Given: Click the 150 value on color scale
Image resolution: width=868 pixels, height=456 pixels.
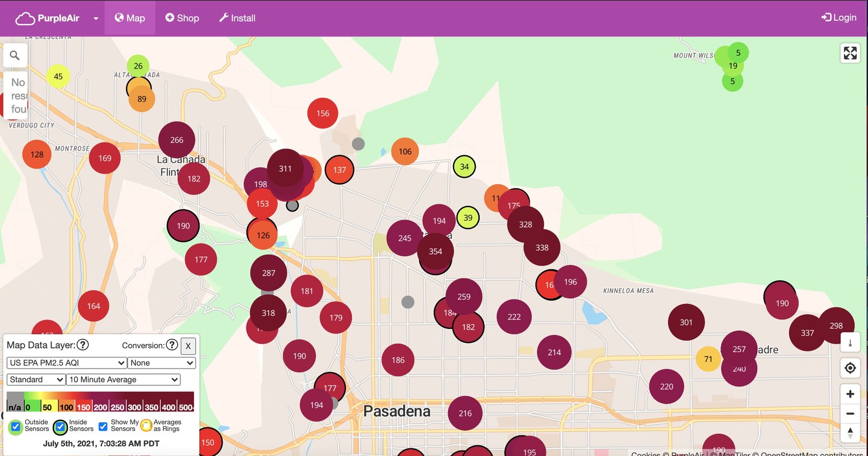Looking at the screenshot, I should point(84,407).
